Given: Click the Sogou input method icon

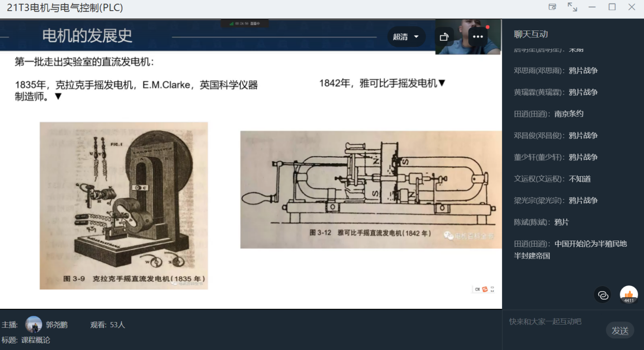Looking at the screenshot, I should click(485, 289).
